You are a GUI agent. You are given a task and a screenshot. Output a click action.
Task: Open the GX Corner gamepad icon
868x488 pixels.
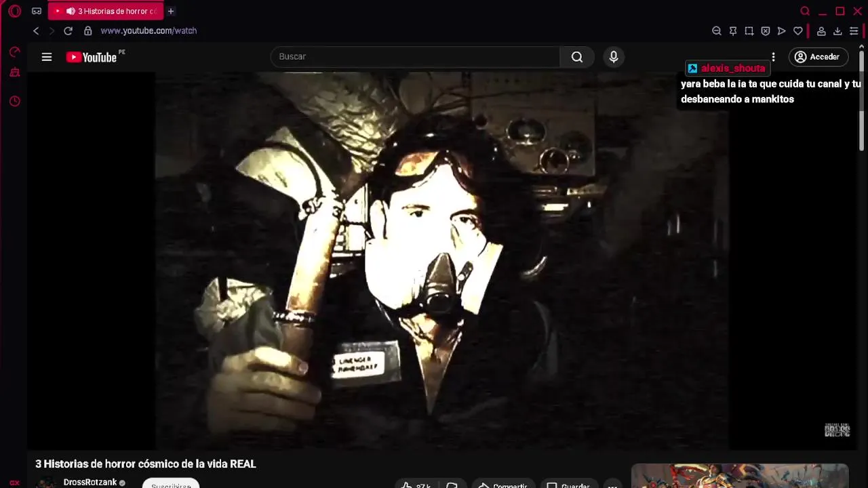[x=37, y=12]
